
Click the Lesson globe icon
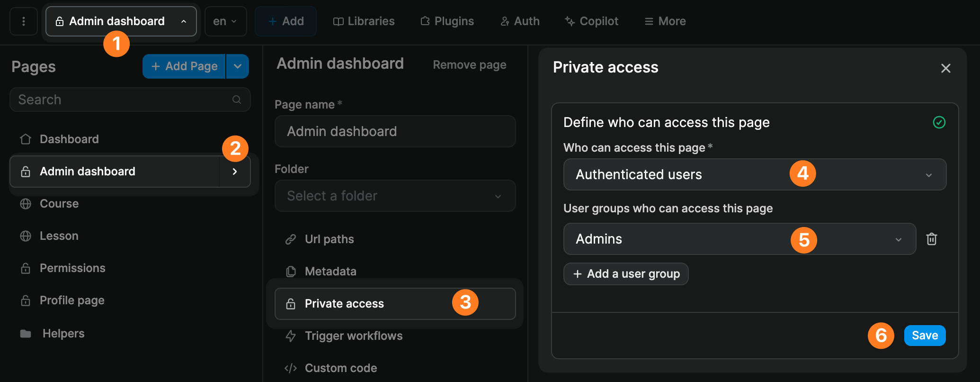coord(26,236)
